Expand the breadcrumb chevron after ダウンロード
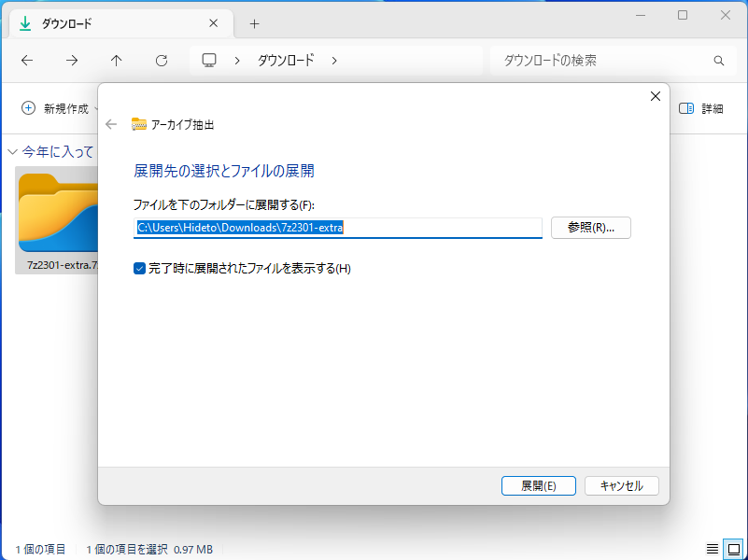This screenshot has width=748, height=560. [x=334, y=61]
